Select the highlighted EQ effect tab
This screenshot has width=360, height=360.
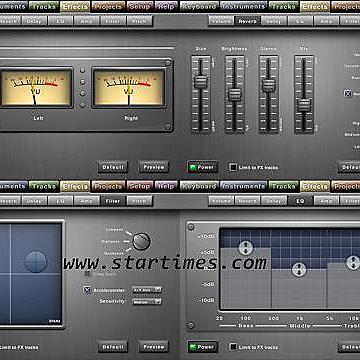[300, 201]
